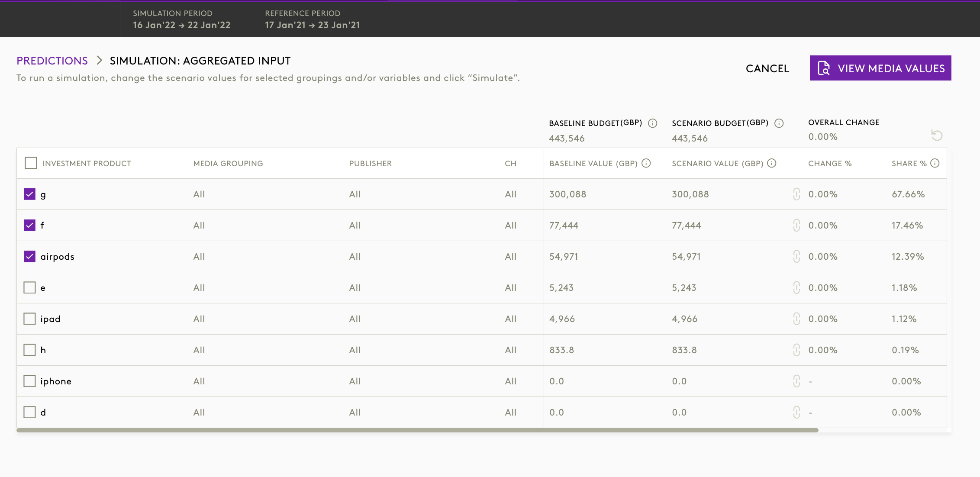
Task: Click the Baseline Budget info icon
Action: (x=652, y=123)
